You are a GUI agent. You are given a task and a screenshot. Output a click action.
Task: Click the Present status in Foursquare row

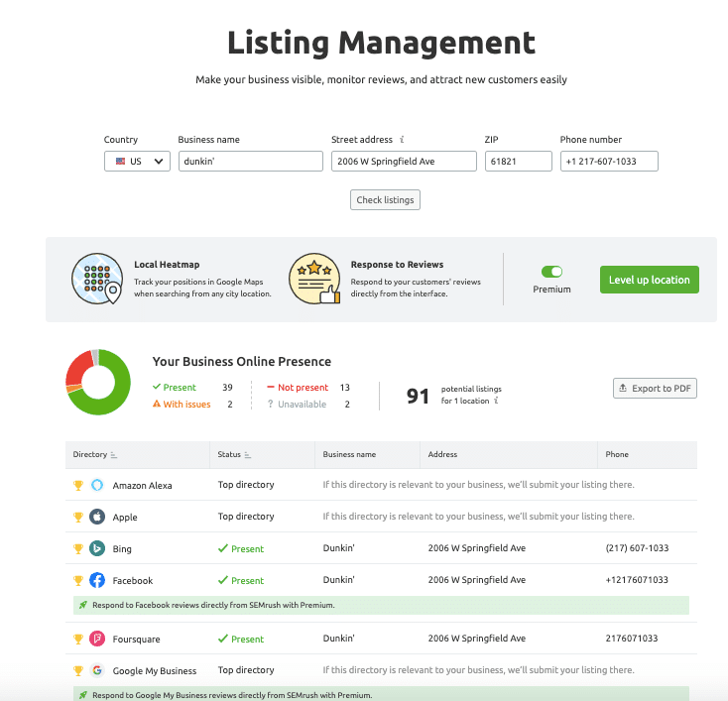(x=241, y=639)
